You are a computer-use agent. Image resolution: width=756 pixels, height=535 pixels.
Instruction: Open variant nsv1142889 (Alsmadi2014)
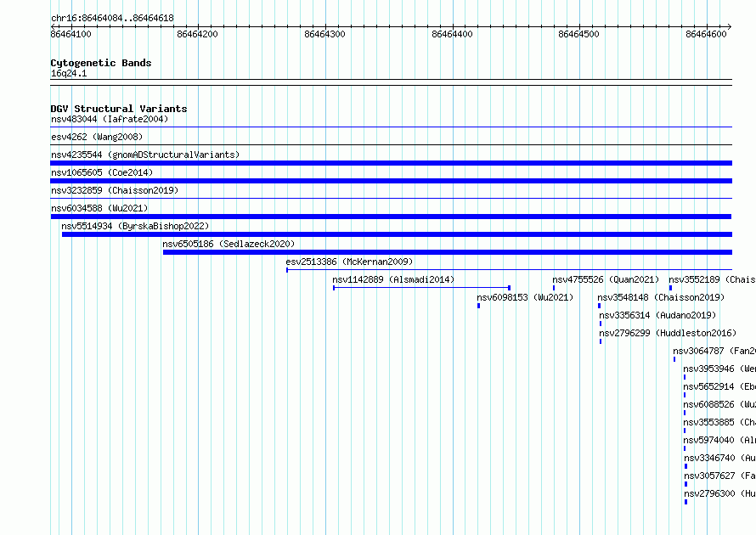click(393, 279)
